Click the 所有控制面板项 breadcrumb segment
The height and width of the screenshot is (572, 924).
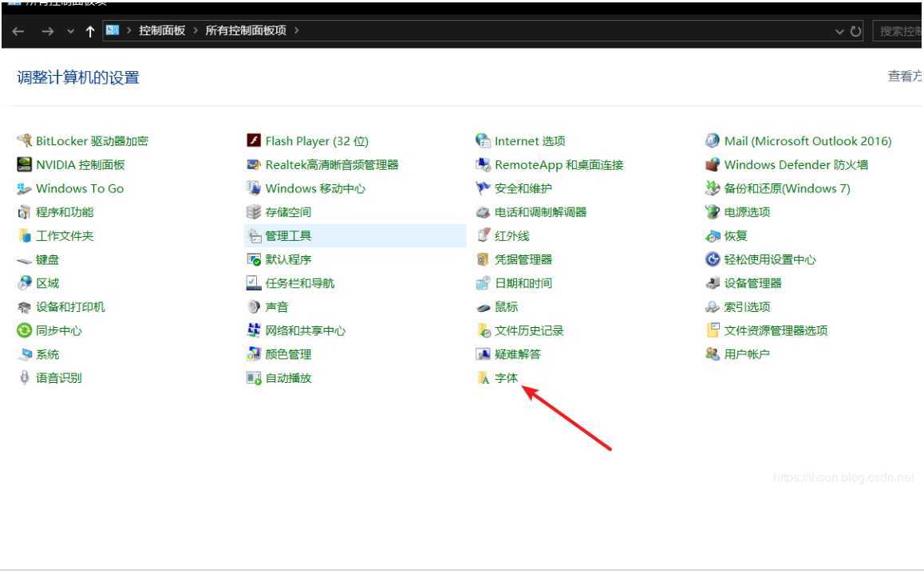click(x=246, y=30)
